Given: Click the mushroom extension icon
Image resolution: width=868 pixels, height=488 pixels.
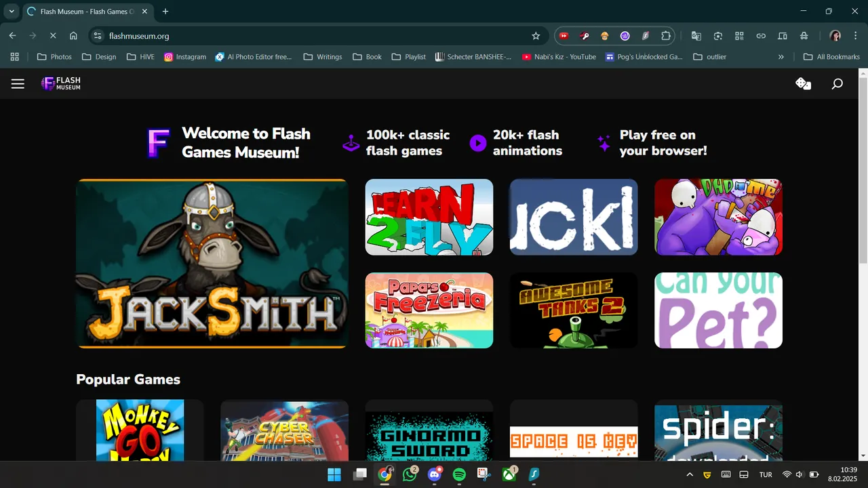Looking at the screenshot, I should pos(604,36).
